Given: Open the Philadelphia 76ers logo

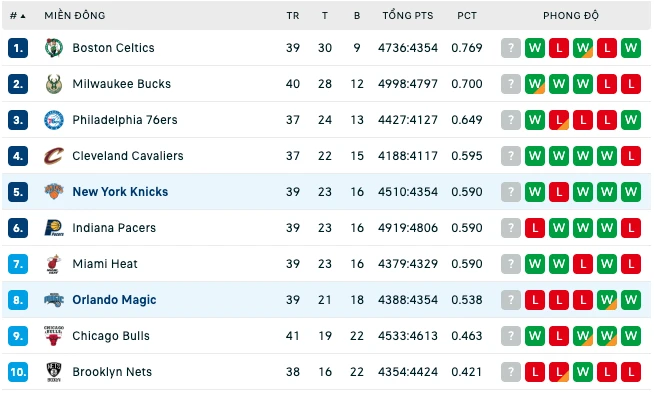Looking at the screenshot, I should (54, 120).
